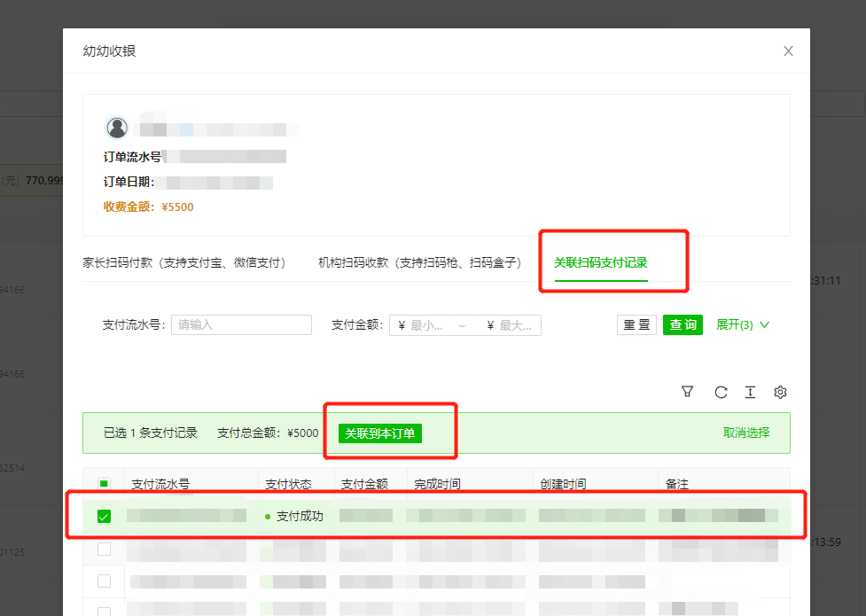Image resolution: width=866 pixels, height=616 pixels.
Task: Switch to 家长扫码付款 tab
Action: (183, 262)
